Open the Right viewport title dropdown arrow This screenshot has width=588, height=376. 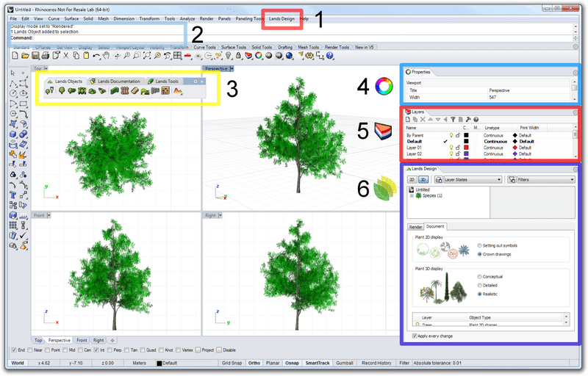(x=220, y=215)
